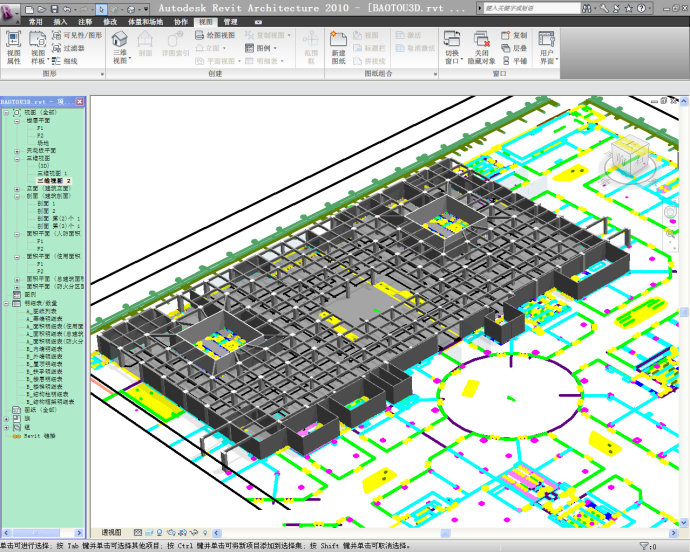Switch to the 体量和场地 ribbon tab
This screenshot has width=690, height=552.
pos(145,22)
